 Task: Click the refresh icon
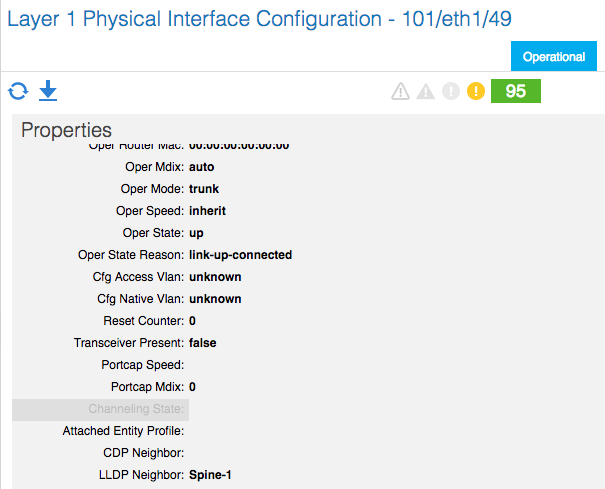tap(18, 91)
